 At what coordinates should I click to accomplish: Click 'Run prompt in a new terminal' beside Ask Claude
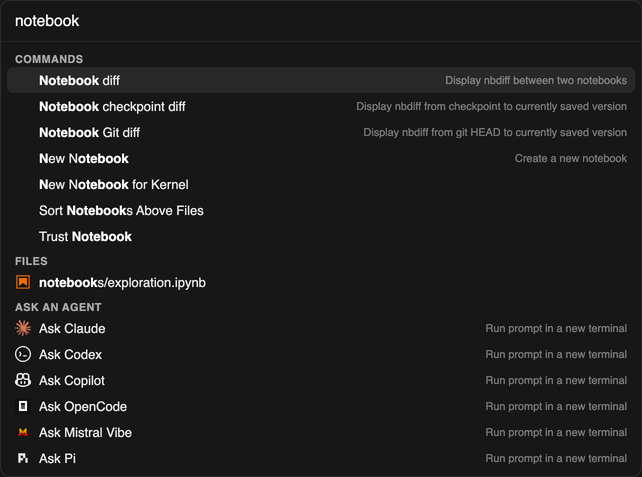tap(556, 328)
